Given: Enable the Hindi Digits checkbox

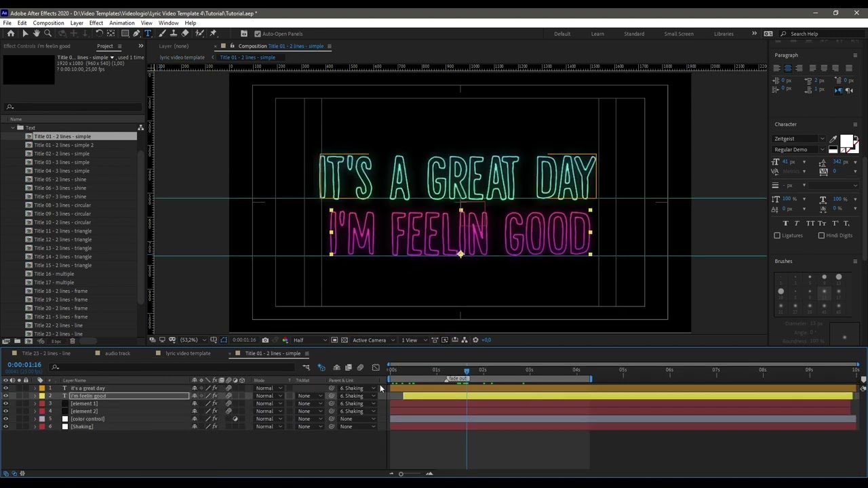Looking at the screenshot, I should coord(821,235).
